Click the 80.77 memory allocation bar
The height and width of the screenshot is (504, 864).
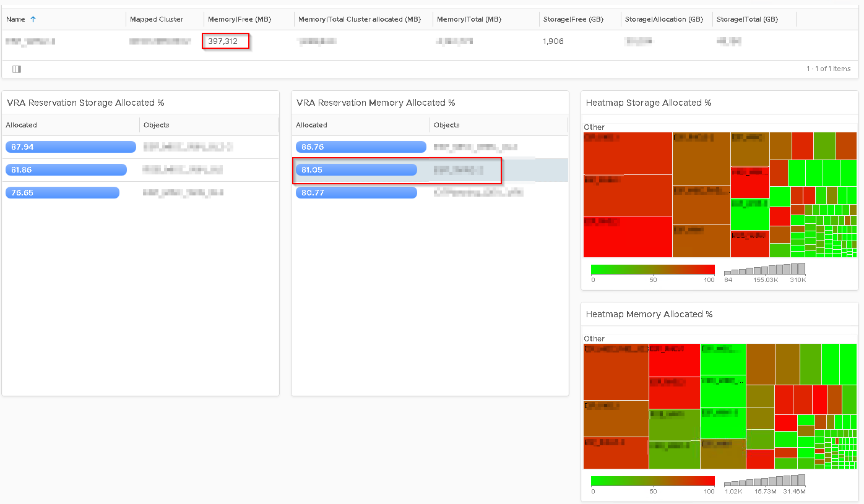tap(356, 192)
